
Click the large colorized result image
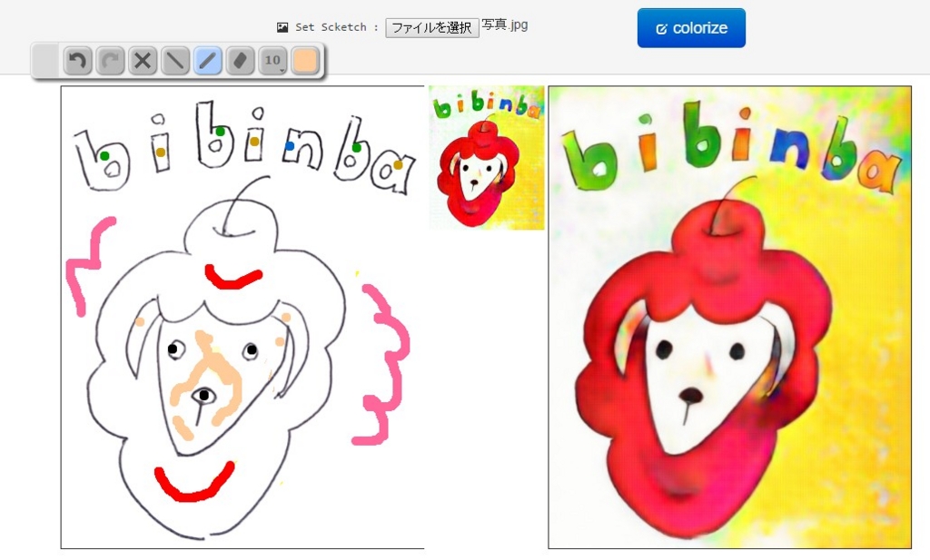(x=729, y=317)
